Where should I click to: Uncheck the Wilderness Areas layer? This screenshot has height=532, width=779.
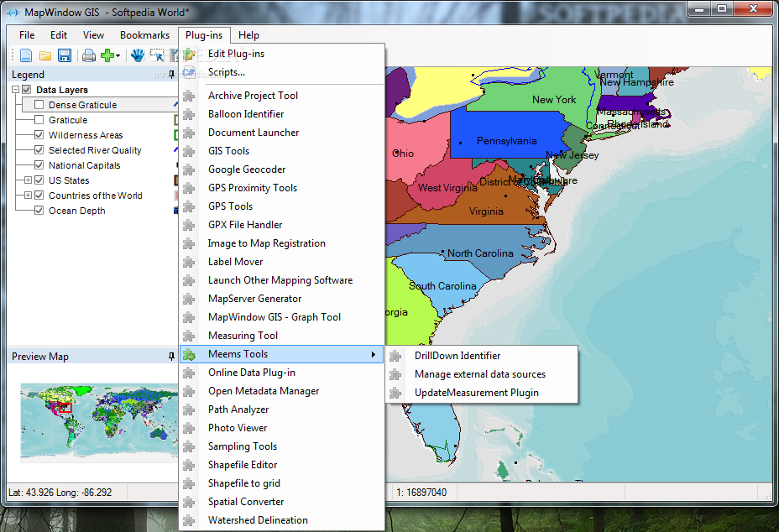39,134
